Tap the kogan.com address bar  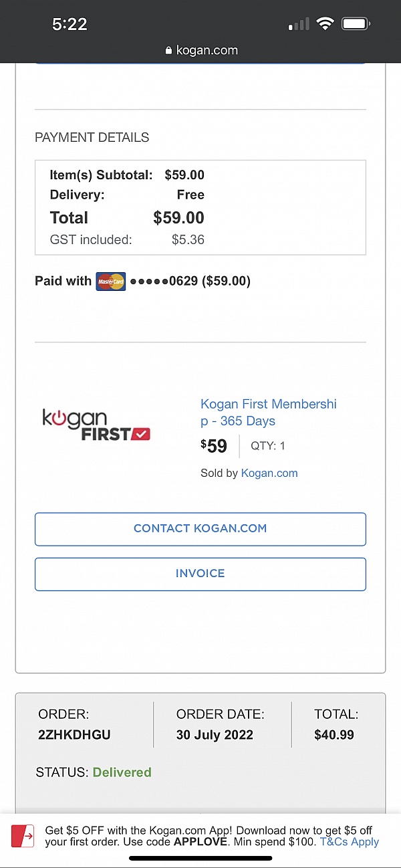[200, 51]
